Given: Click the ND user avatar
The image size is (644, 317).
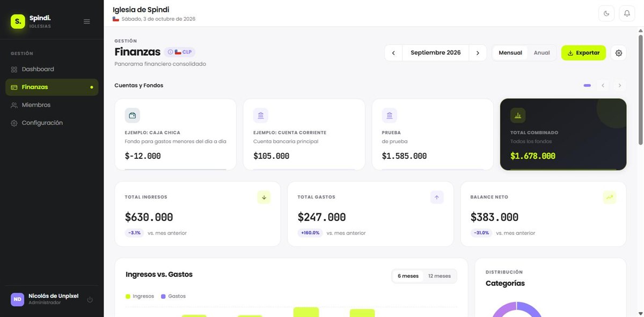Looking at the screenshot, I should coord(18,299).
